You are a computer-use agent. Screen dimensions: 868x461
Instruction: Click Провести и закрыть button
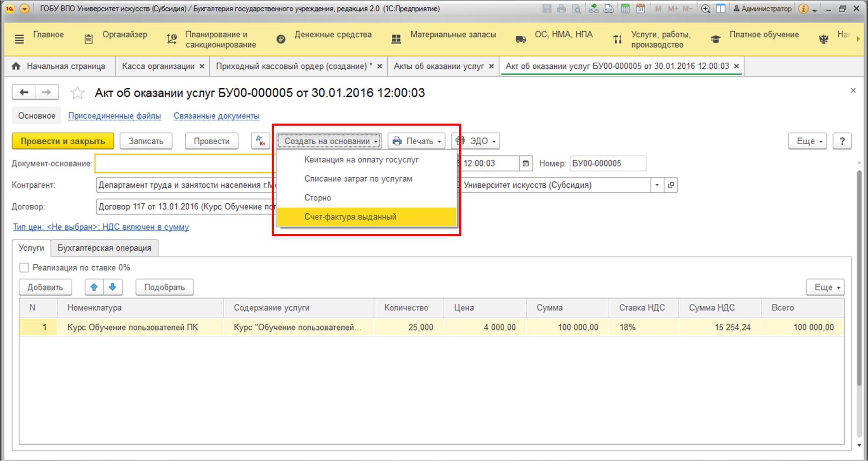(63, 141)
